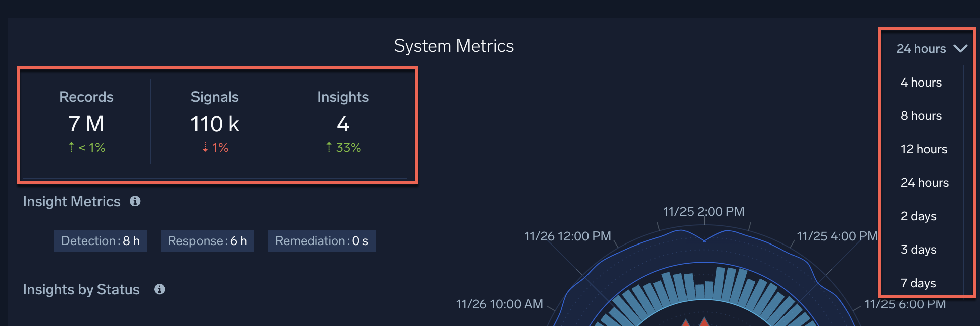Click the chevron beside 24 hours
The height and width of the screenshot is (326, 980).
coord(960,49)
